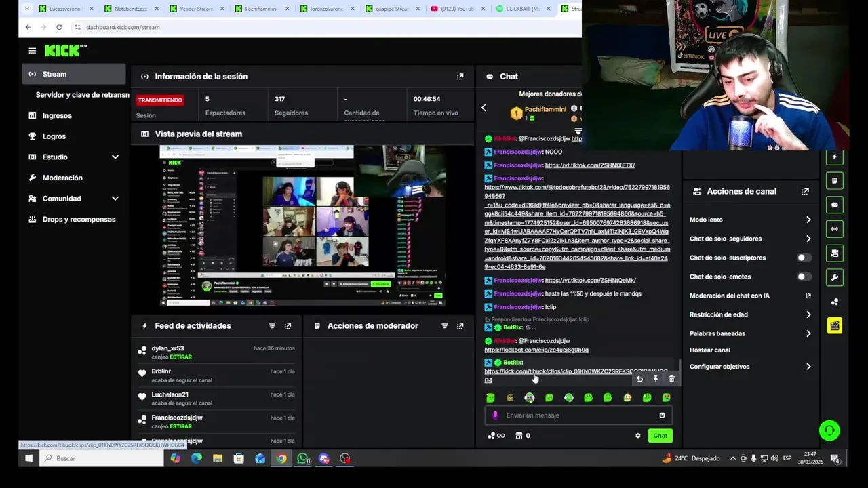
Task: Click the green wrench icon in the right sidebar
Action: (835, 277)
